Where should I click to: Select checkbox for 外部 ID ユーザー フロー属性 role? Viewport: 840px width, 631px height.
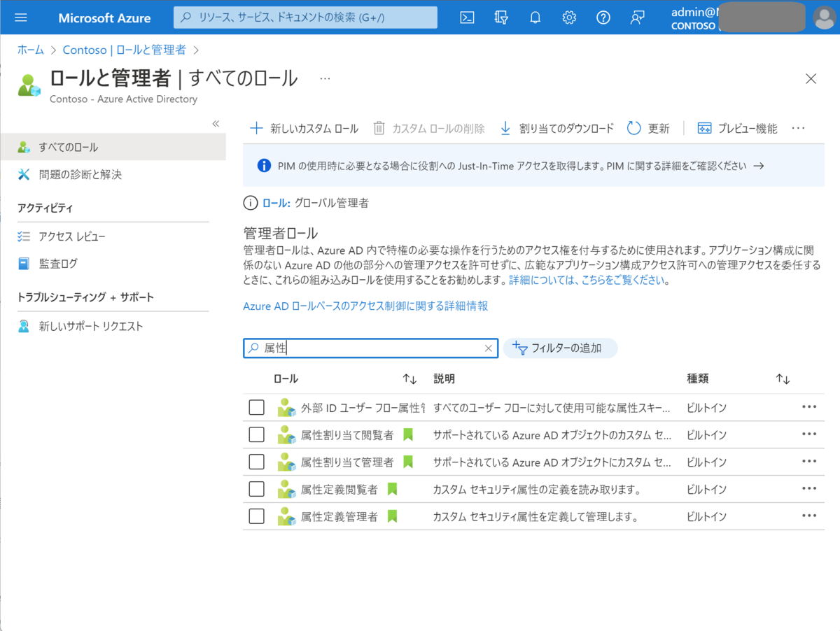pos(257,407)
